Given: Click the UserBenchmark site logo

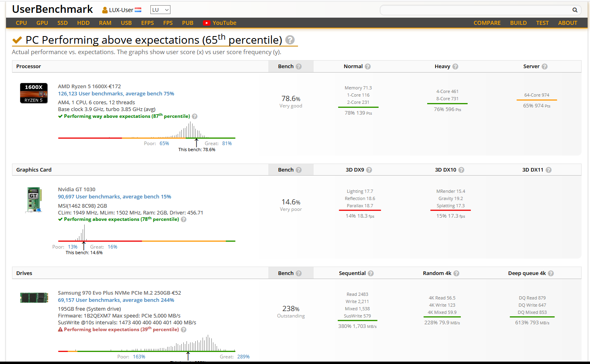Looking at the screenshot, I should (53, 9).
